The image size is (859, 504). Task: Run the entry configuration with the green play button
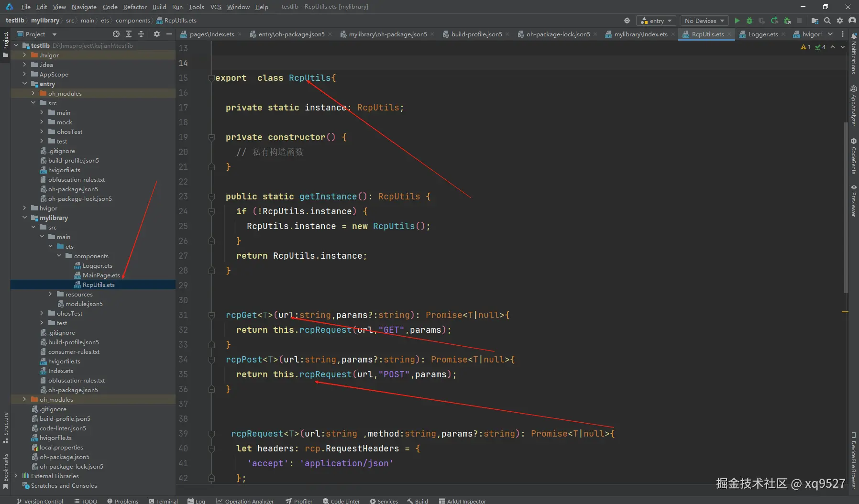737,21
